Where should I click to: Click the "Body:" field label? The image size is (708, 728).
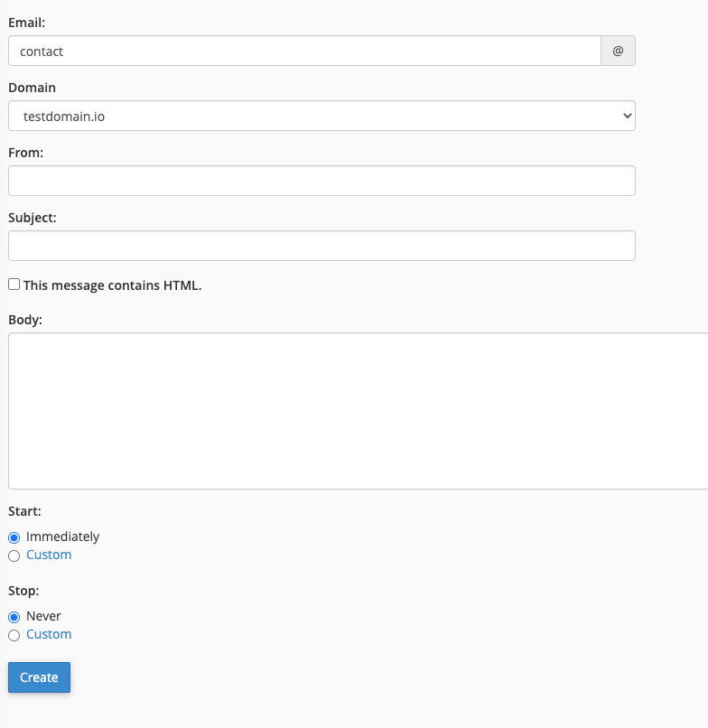pyautogui.click(x=25, y=319)
